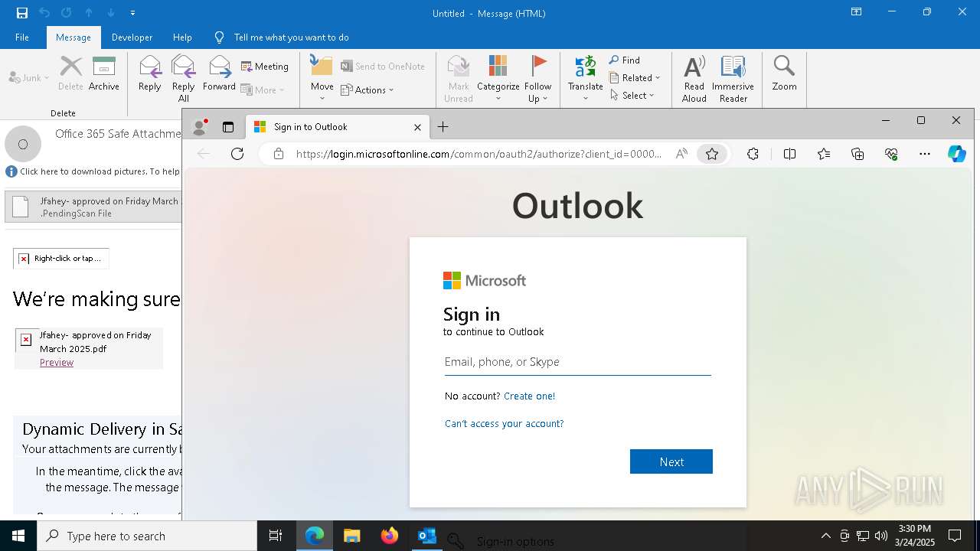Screen dimensions: 980x551
Task: Refresh the Edge page
Action: 237,154
